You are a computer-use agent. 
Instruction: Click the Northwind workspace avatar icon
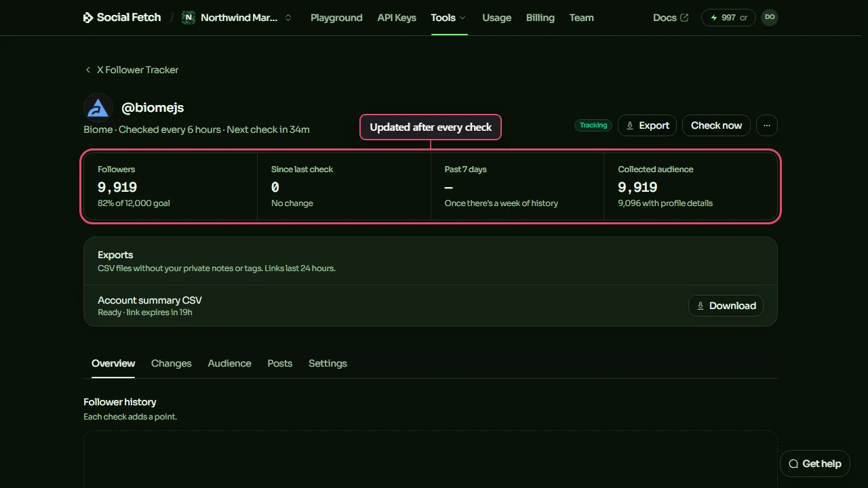(x=189, y=18)
